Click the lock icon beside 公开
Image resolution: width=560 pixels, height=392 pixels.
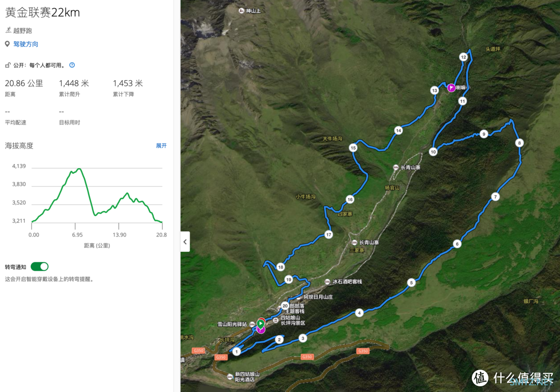[x=7, y=65]
